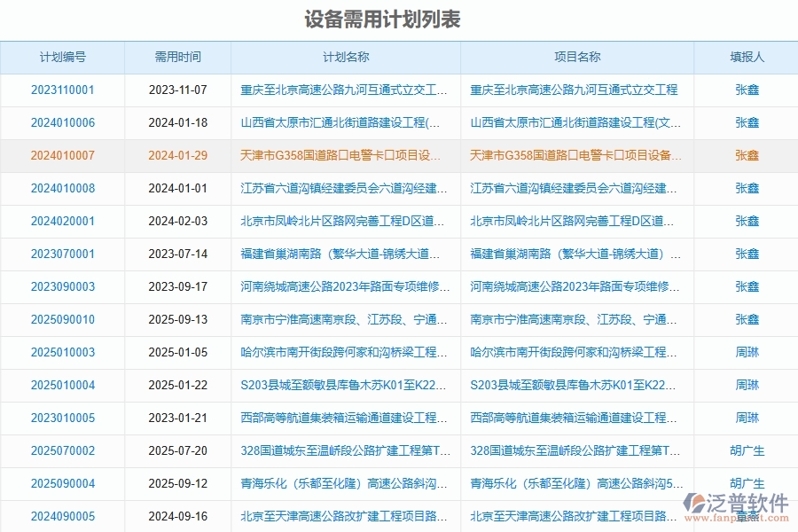Select the highlighted plan 2024010007
The width and height of the screenshot is (798, 532).
(62, 155)
